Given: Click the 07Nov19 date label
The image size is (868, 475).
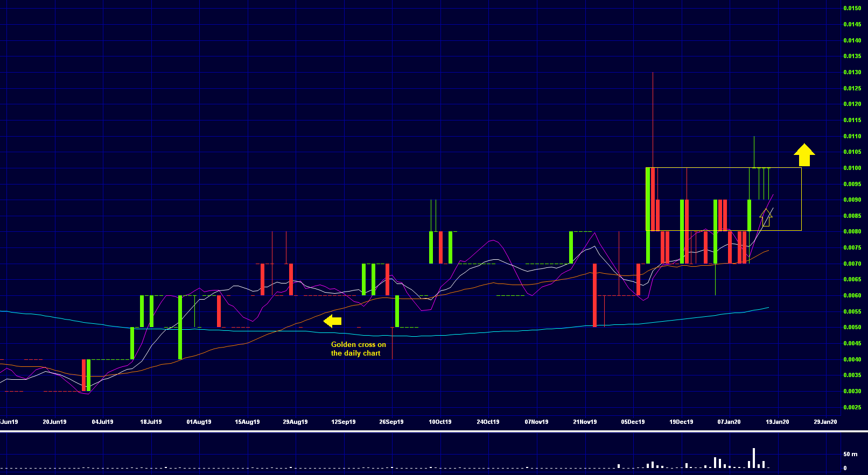Looking at the screenshot, I should (536, 422).
